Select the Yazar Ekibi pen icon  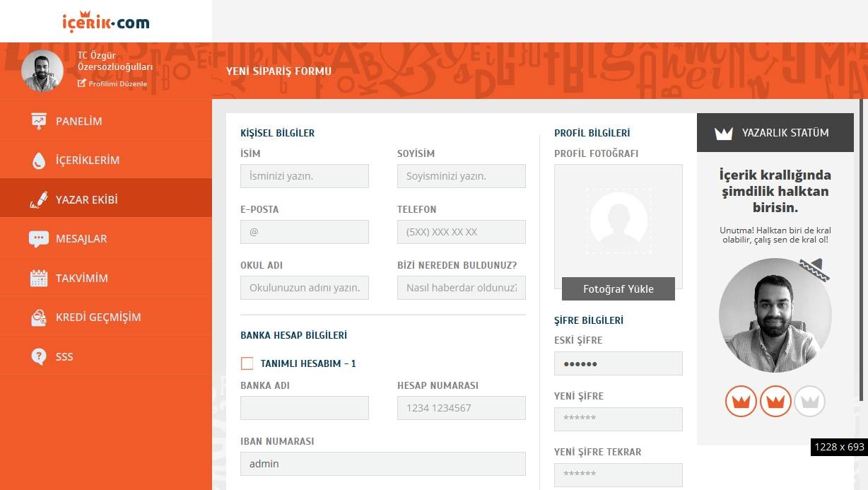pyautogui.click(x=40, y=198)
